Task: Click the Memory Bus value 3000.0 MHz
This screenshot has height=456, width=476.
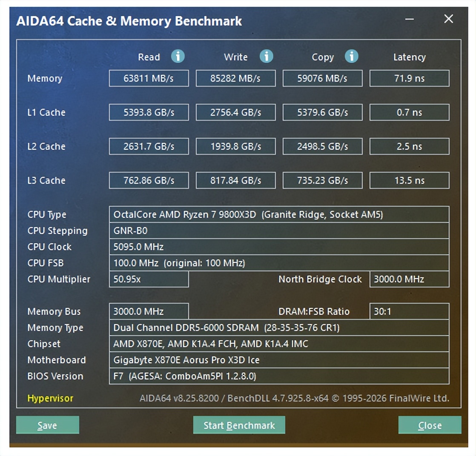Action: (x=149, y=311)
